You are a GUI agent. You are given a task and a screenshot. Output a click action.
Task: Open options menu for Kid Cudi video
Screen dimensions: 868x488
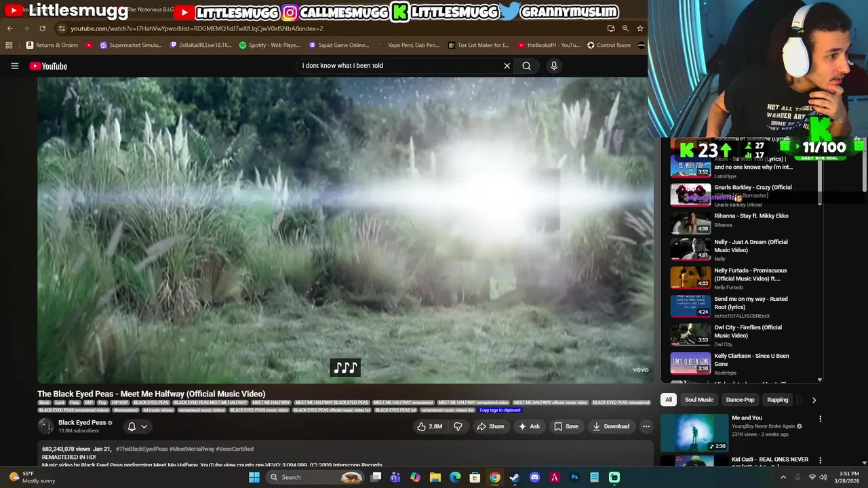pos(820,461)
